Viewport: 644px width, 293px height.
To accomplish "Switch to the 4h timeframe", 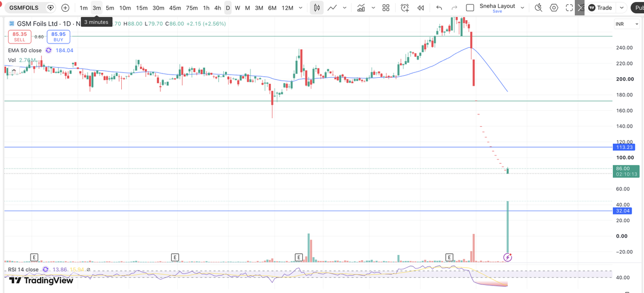I will (217, 8).
